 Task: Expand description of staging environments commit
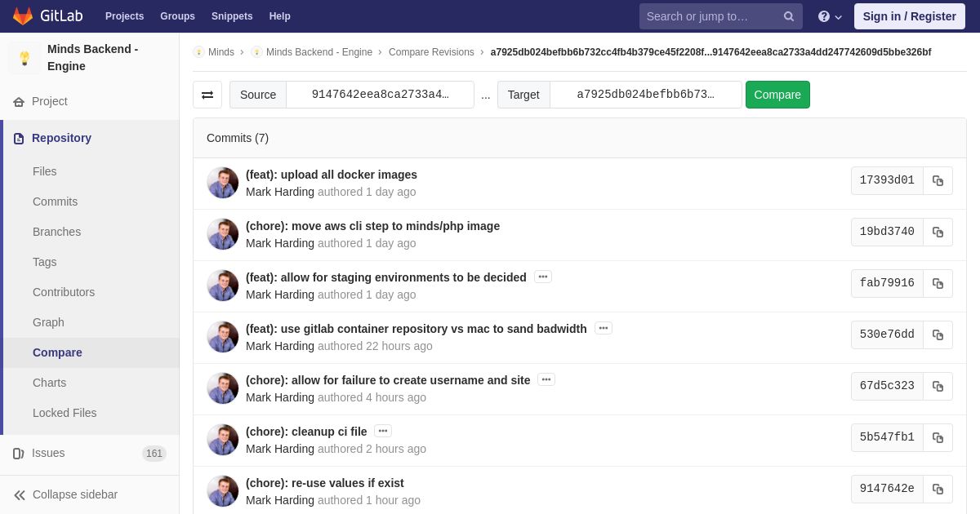point(543,277)
